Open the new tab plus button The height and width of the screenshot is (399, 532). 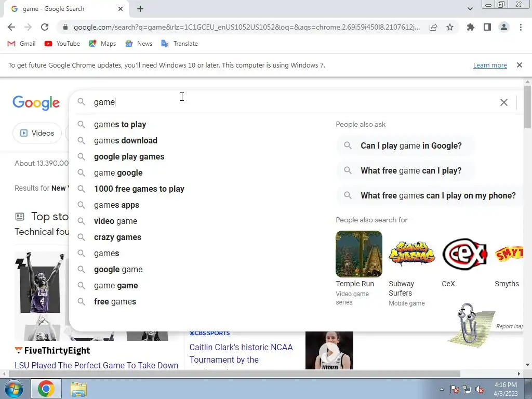(x=140, y=9)
